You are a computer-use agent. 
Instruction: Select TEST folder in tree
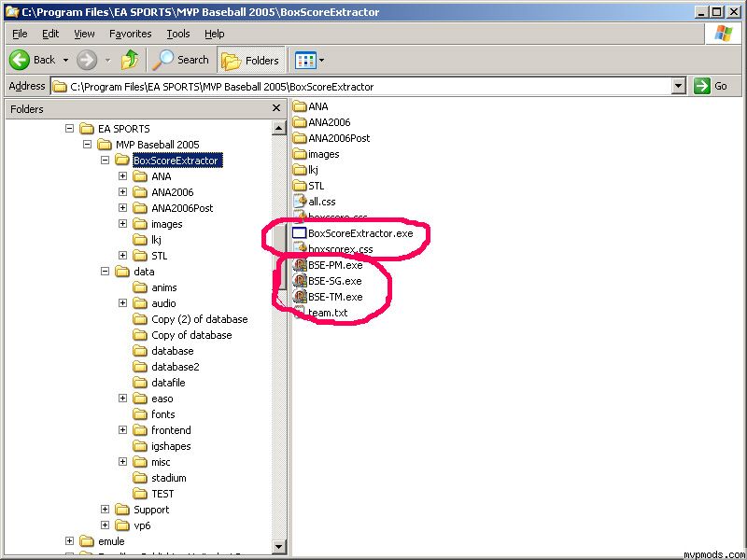pyautogui.click(x=153, y=494)
